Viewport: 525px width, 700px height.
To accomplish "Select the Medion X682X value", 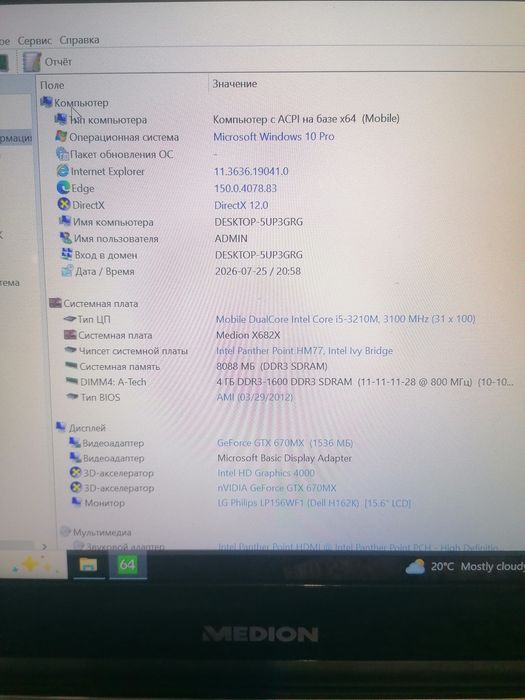I will pyautogui.click(x=248, y=335).
